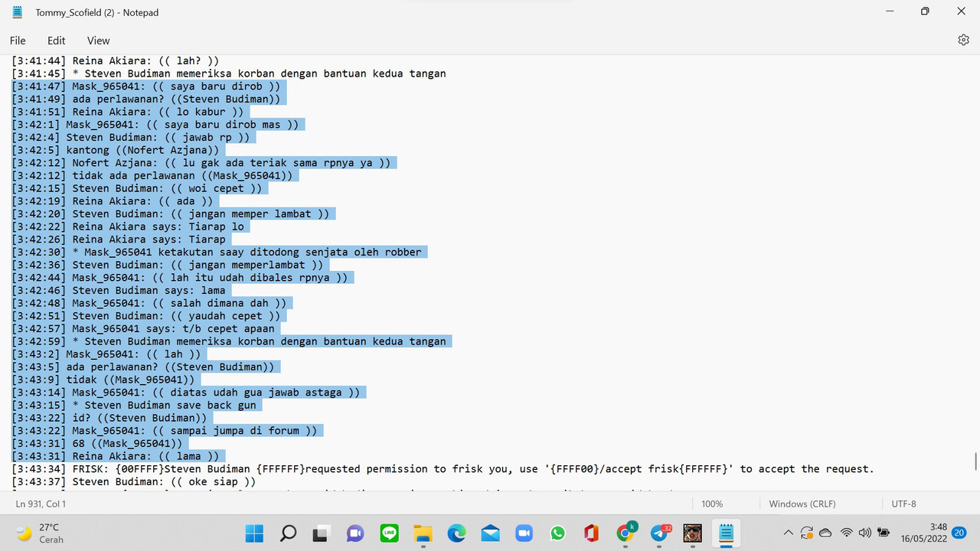Click the 'UTF-8' encoding status entry
The width and height of the screenshot is (980, 551).
coord(903,504)
